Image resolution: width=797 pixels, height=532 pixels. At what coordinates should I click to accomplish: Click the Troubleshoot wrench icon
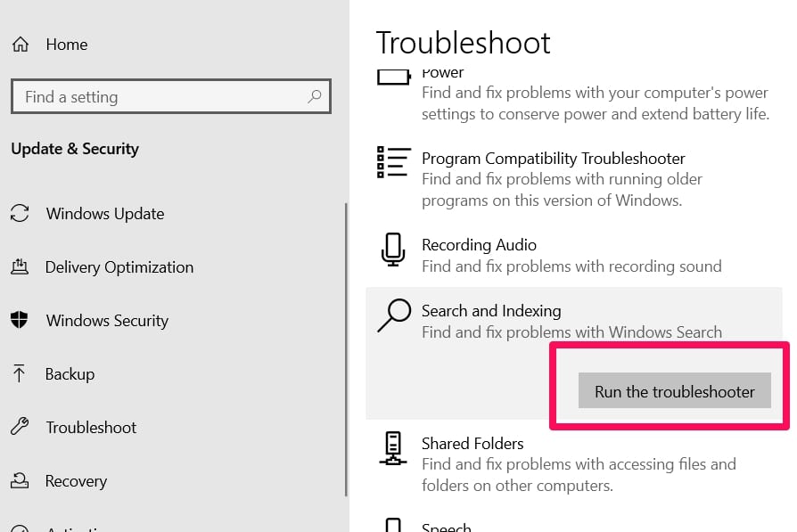pyautogui.click(x=20, y=426)
